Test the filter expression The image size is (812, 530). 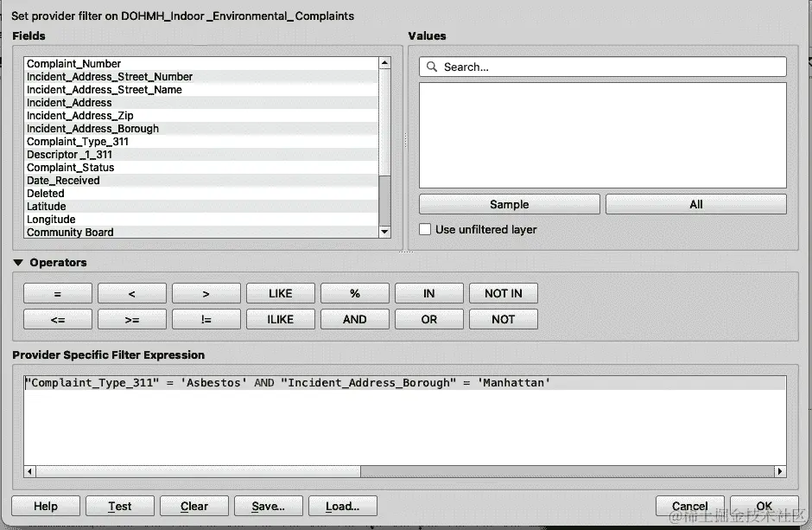pos(119,506)
